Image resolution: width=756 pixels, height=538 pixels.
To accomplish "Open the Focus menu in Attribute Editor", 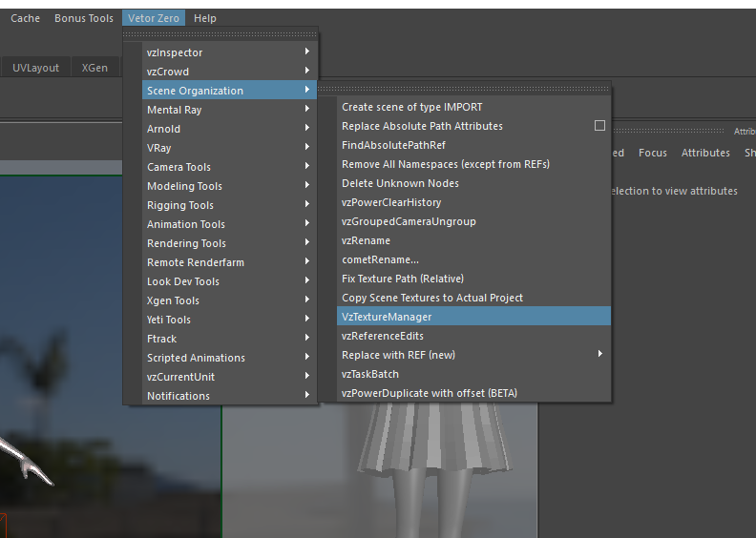I will [x=653, y=153].
